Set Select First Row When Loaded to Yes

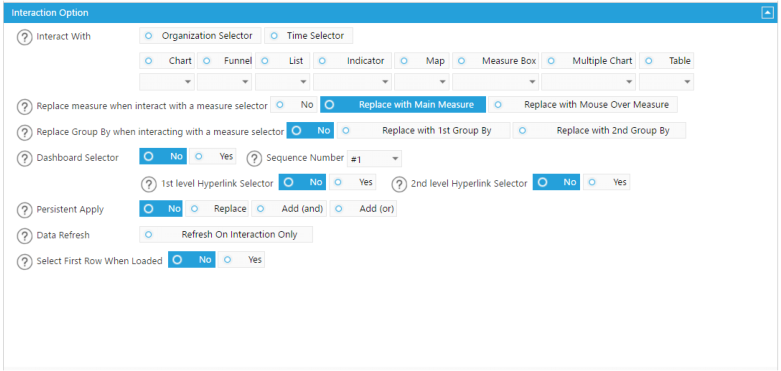coord(242,259)
